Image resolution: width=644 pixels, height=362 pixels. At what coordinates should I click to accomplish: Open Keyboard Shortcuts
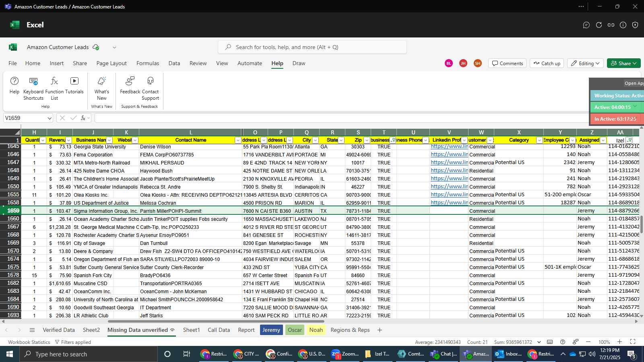[x=33, y=88]
